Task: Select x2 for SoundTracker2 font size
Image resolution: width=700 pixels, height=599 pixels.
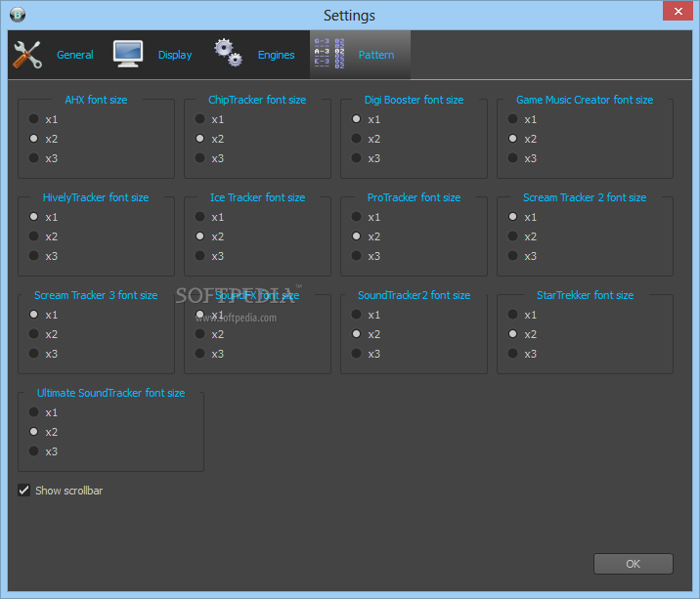Action: pos(356,334)
